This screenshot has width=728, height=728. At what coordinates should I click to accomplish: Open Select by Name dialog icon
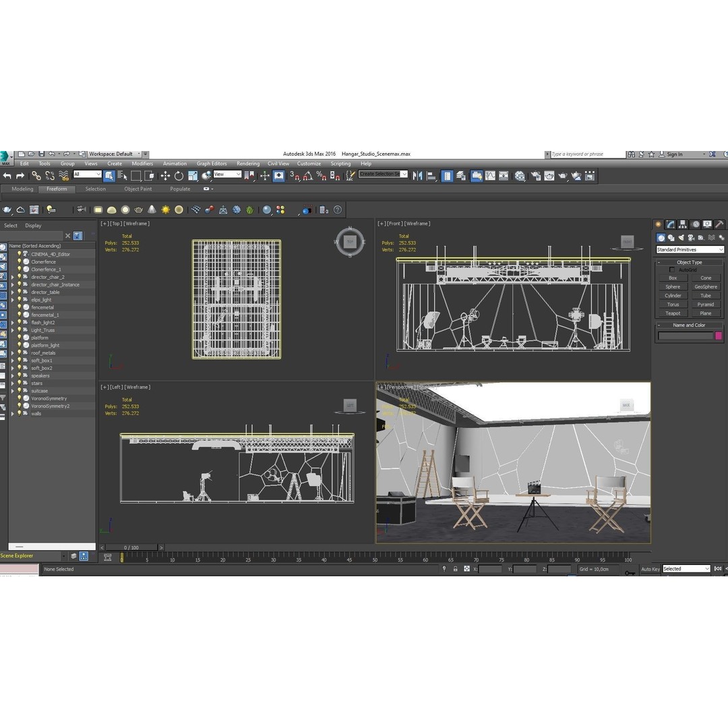pos(122,176)
